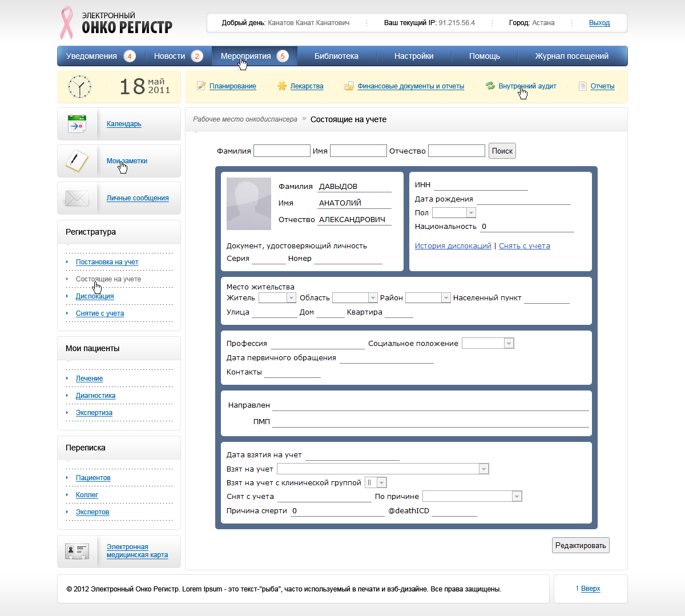The image size is (685, 616).
Task: Open the Журнал посещений menu tab
Action: point(571,56)
